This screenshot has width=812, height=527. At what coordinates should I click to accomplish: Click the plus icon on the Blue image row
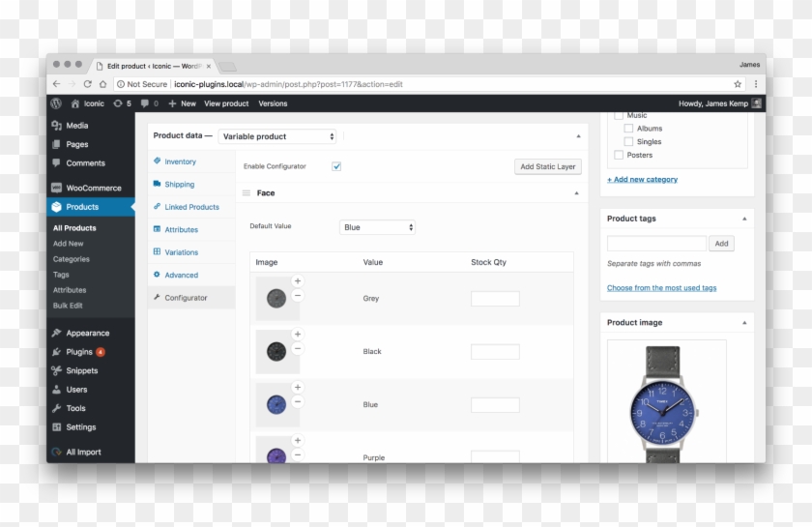click(x=298, y=387)
